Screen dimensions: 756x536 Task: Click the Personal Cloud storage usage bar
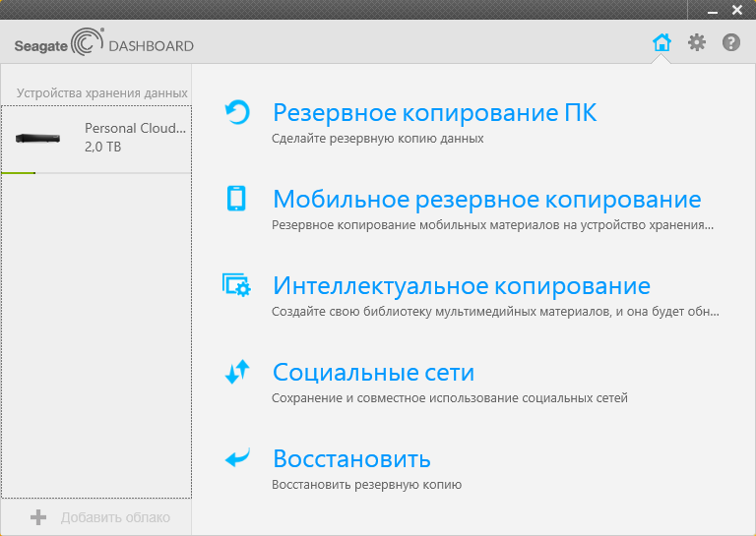(96, 173)
